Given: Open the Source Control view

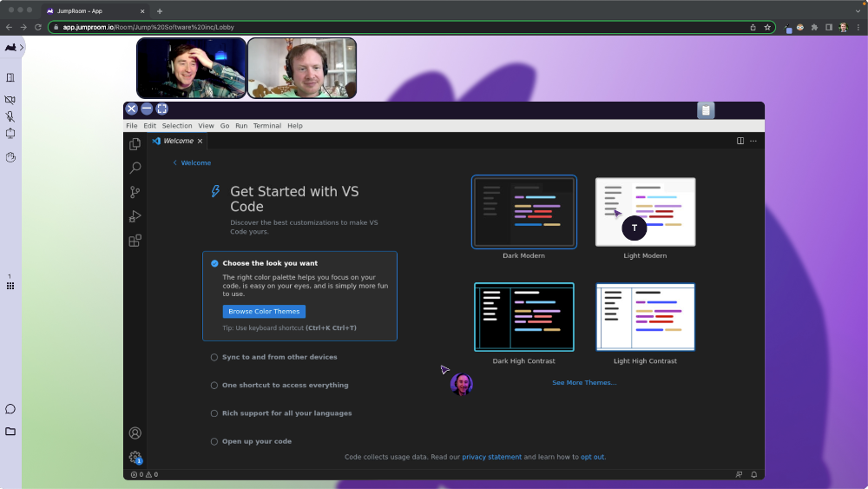Looking at the screenshot, I should coord(135,192).
